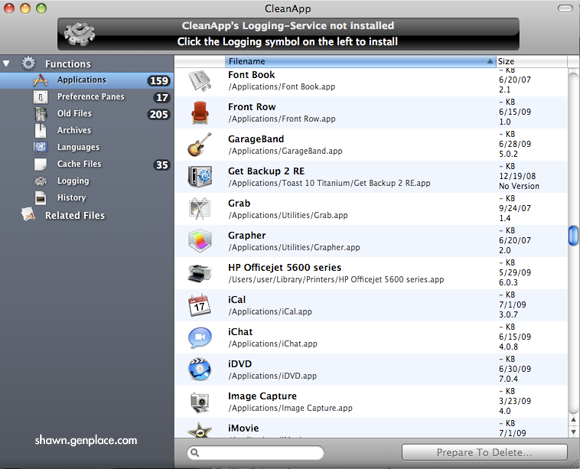Screen dimensions: 580x469
Task: Select the Get Backup 2 RE safe icon
Action: click(200, 177)
